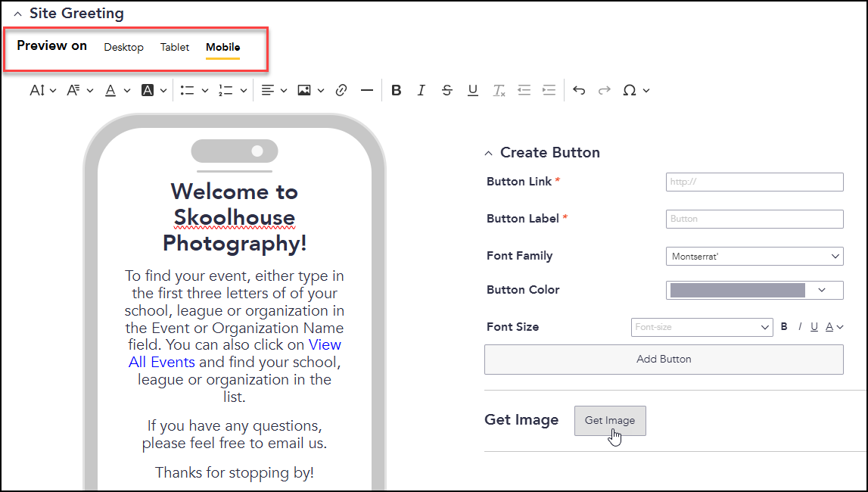
Task: Switch preview to Tablet
Action: (174, 48)
